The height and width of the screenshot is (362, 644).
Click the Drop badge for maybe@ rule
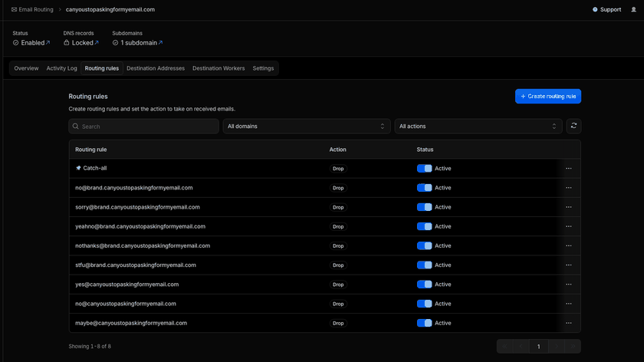(x=338, y=324)
